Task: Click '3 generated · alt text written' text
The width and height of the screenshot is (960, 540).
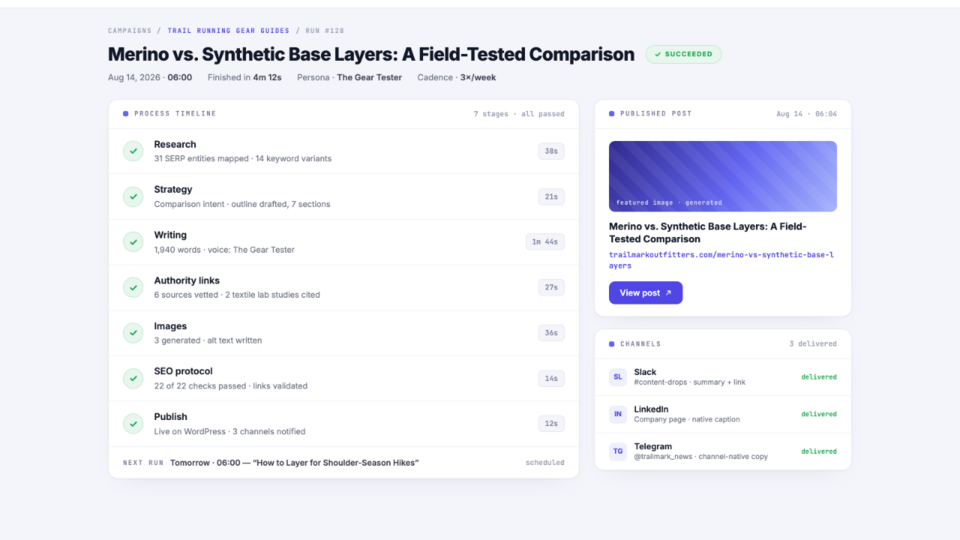Action: 208,340
